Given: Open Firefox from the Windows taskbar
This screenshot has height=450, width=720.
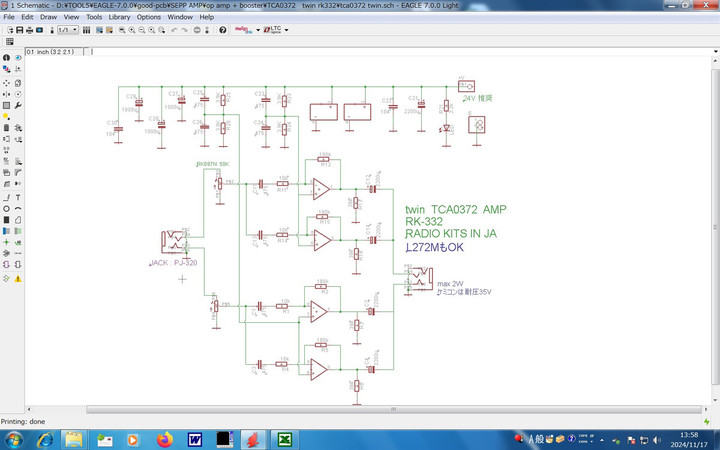Looking at the screenshot, I should (165, 439).
